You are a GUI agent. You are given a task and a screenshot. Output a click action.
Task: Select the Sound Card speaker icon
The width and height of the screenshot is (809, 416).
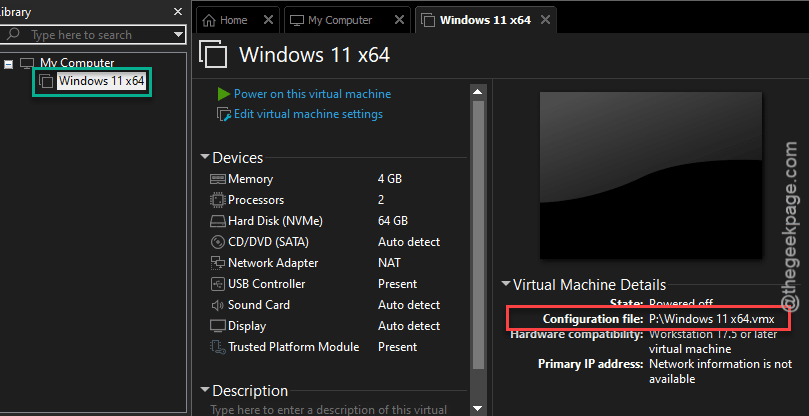coord(218,305)
